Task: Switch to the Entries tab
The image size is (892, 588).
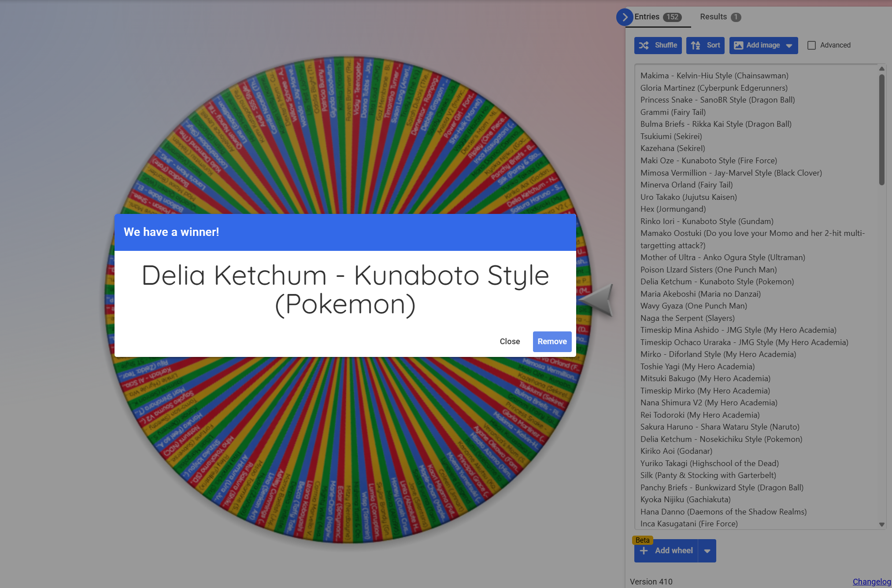Action: [x=658, y=17]
